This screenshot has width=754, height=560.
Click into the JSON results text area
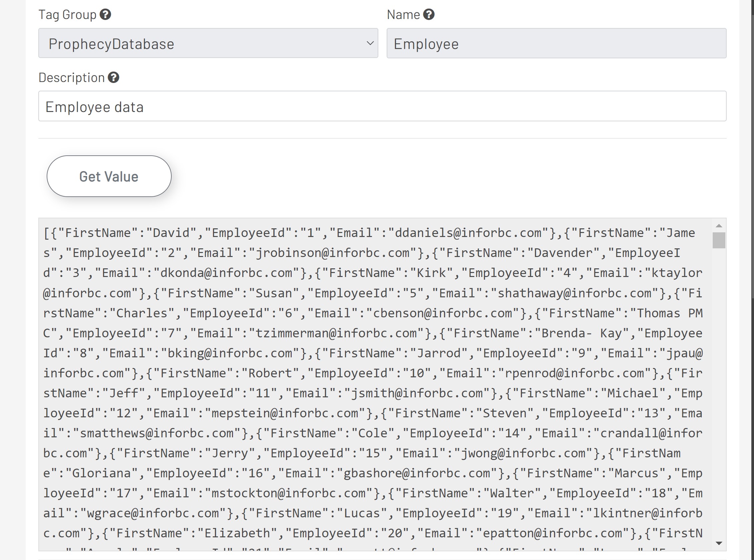pyautogui.click(x=373, y=373)
